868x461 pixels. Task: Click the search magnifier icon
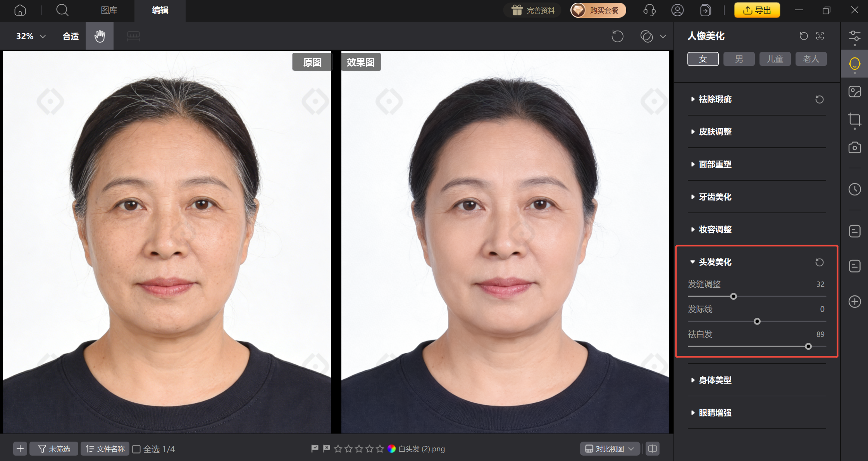62,10
